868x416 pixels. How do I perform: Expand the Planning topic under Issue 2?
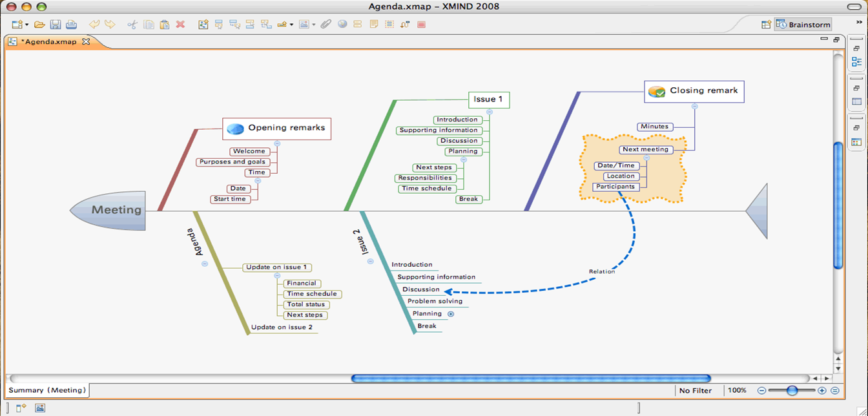451,314
